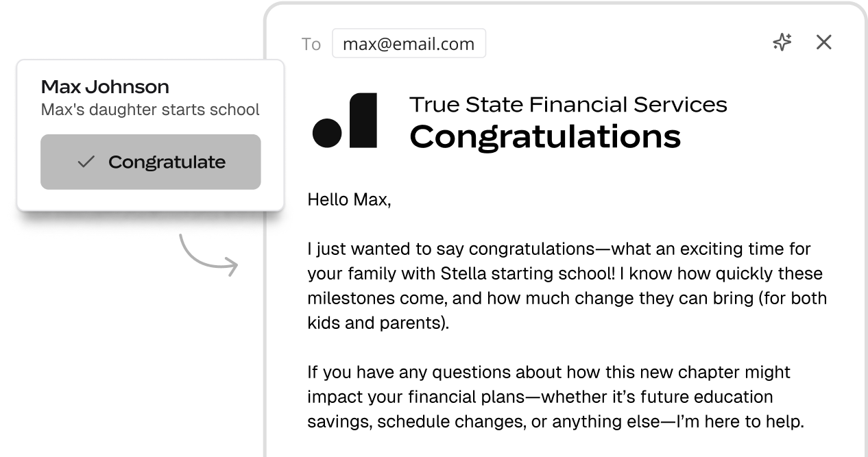Click the paragraph about Stella starting school
This screenshot has height=457, width=868.
pos(567,286)
